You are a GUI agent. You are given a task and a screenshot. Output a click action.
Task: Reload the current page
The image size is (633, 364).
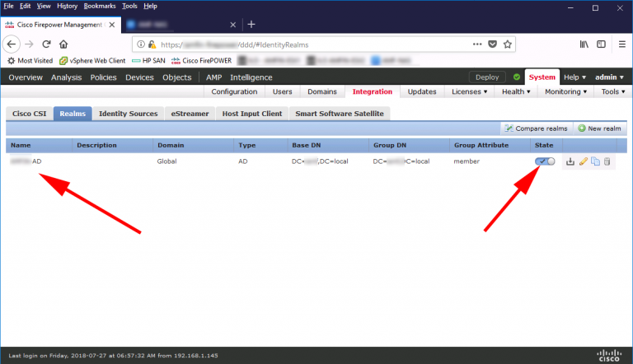pyautogui.click(x=46, y=44)
